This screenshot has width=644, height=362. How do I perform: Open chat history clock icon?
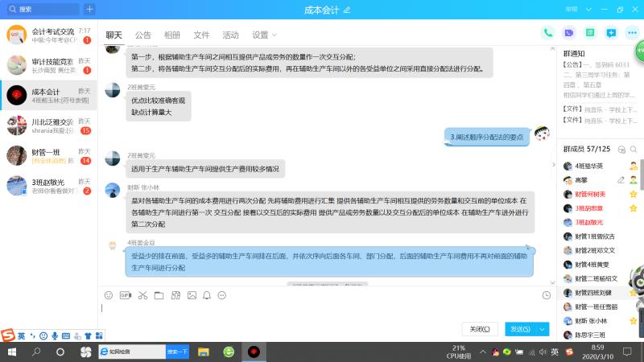pyautogui.click(x=547, y=295)
